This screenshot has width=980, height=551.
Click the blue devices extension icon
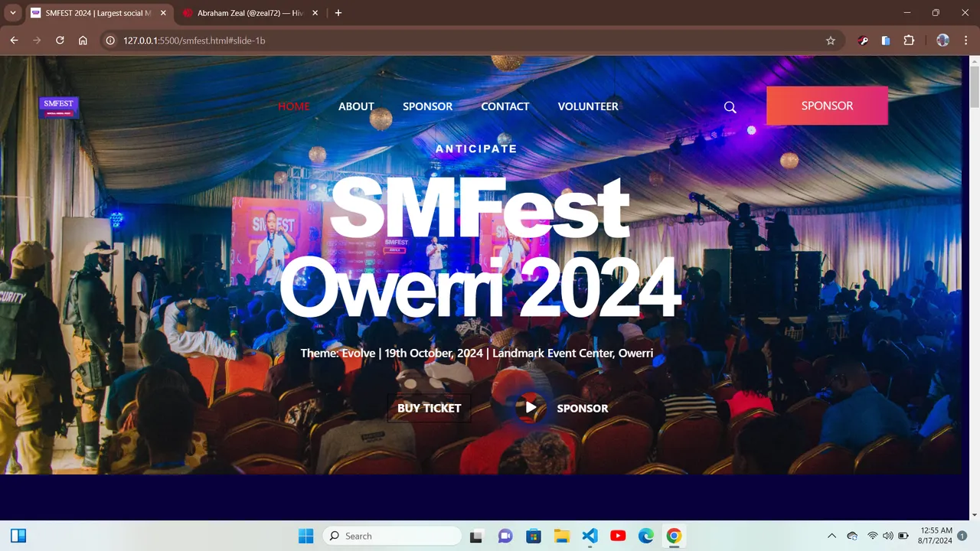point(886,41)
